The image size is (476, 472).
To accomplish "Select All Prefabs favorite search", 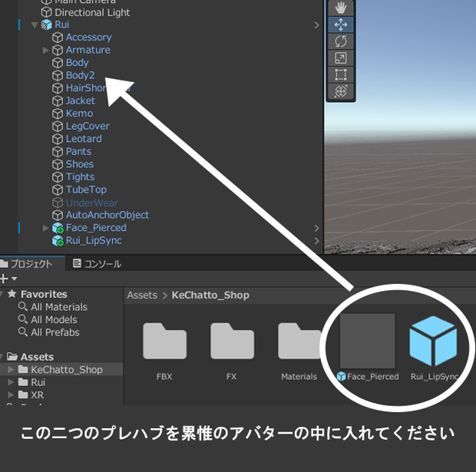I will click(x=55, y=332).
